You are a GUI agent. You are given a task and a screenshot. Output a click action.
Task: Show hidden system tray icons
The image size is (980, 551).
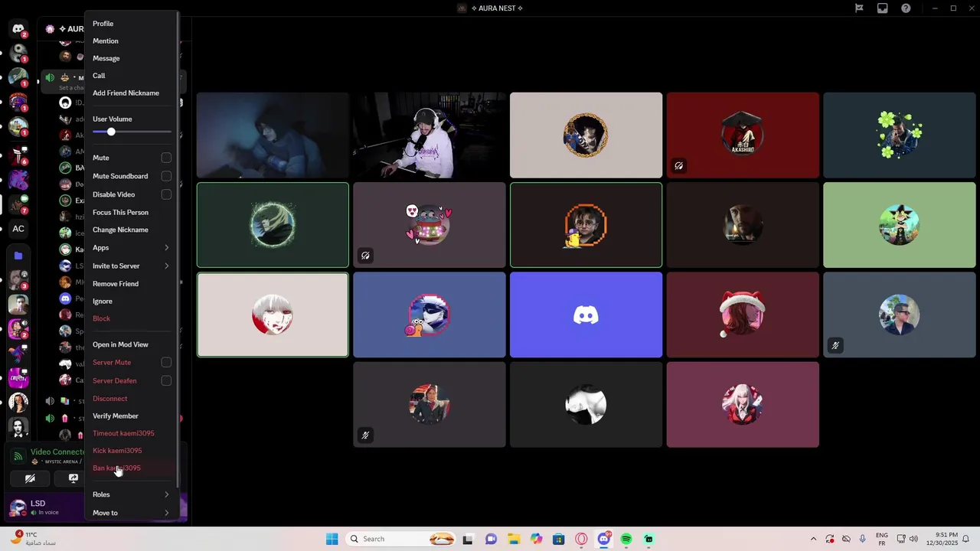[x=813, y=539]
